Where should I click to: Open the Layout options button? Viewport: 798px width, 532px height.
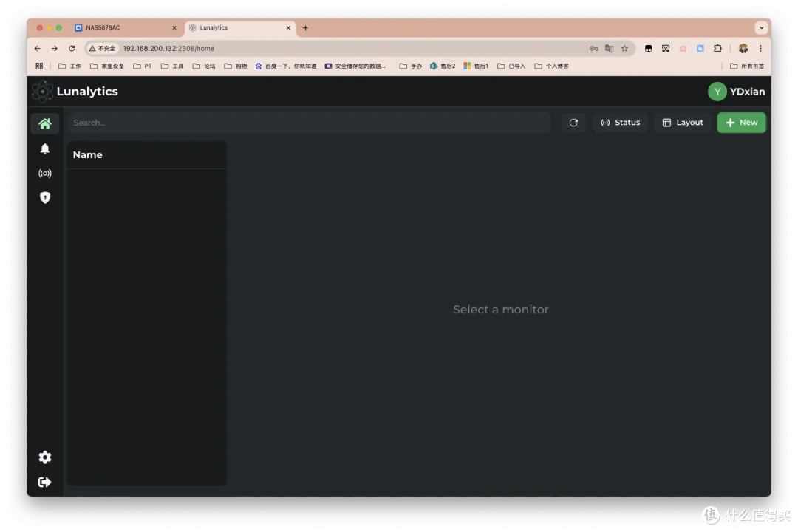(683, 123)
